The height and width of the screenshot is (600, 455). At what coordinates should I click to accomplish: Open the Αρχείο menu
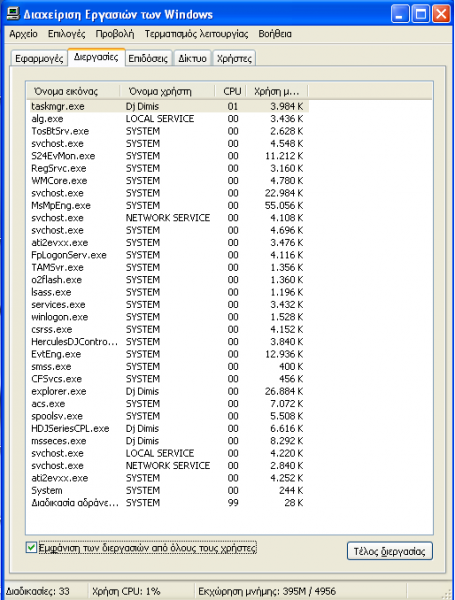24,34
